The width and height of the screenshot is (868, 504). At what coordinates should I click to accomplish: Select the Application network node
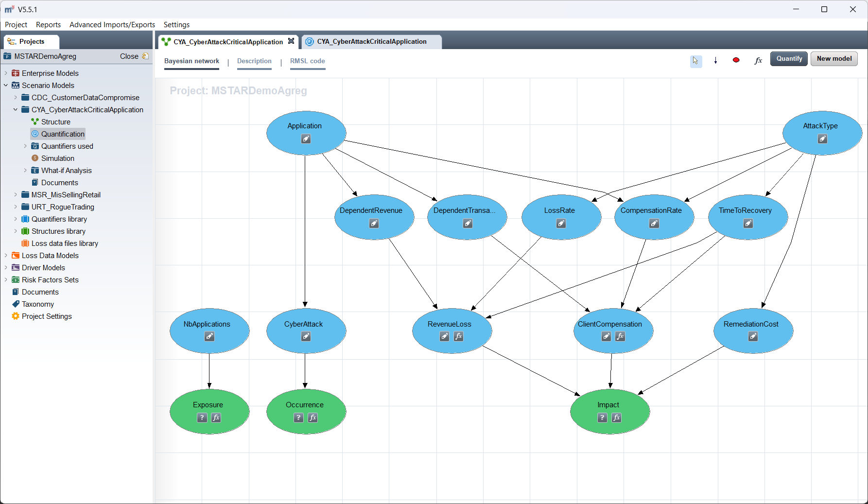click(x=306, y=133)
